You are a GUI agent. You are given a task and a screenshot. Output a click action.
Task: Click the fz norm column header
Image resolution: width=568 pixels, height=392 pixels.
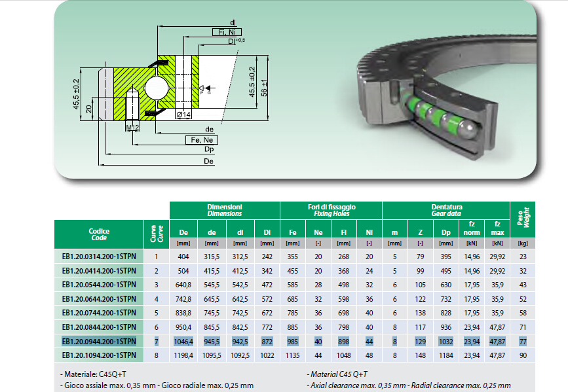point(471,228)
